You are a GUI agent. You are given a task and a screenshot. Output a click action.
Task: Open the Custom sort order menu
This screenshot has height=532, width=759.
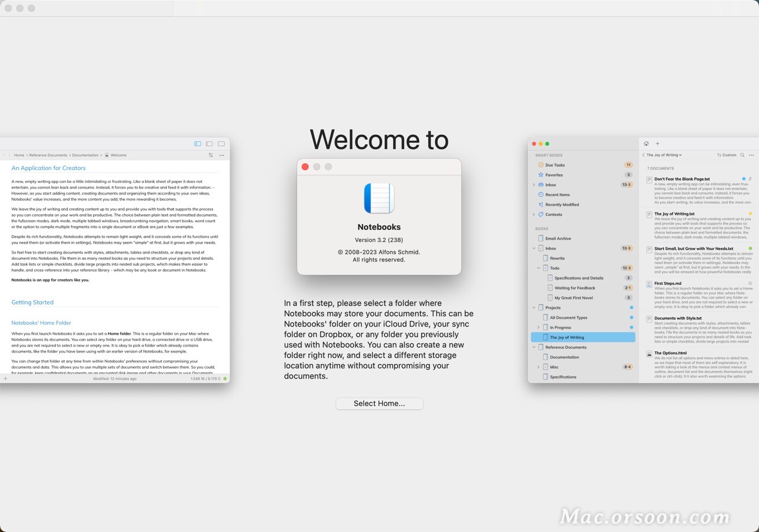(x=726, y=155)
